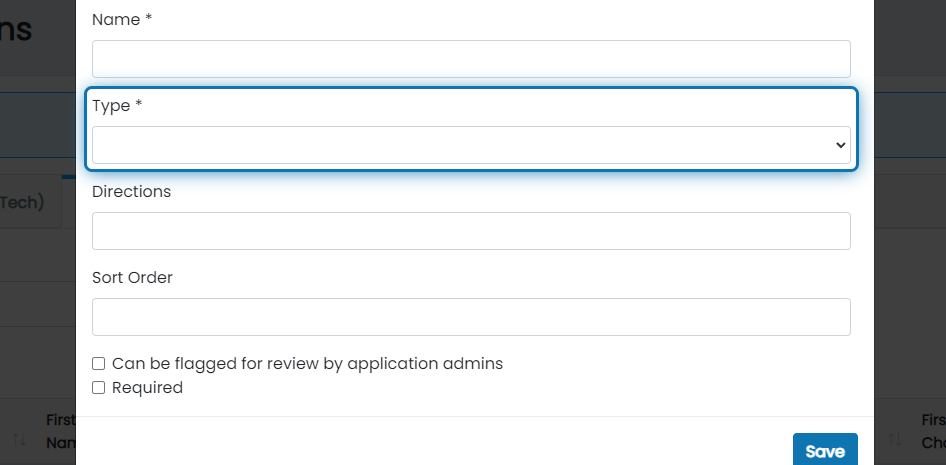
Task: Click inside the Directions input box
Action: point(471,231)
